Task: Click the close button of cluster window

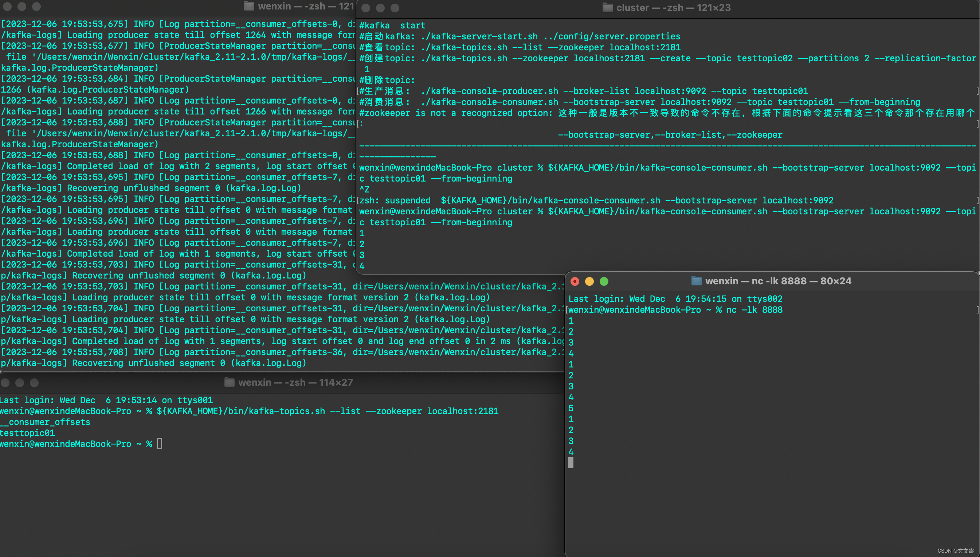Action: (x=366, y=8)
